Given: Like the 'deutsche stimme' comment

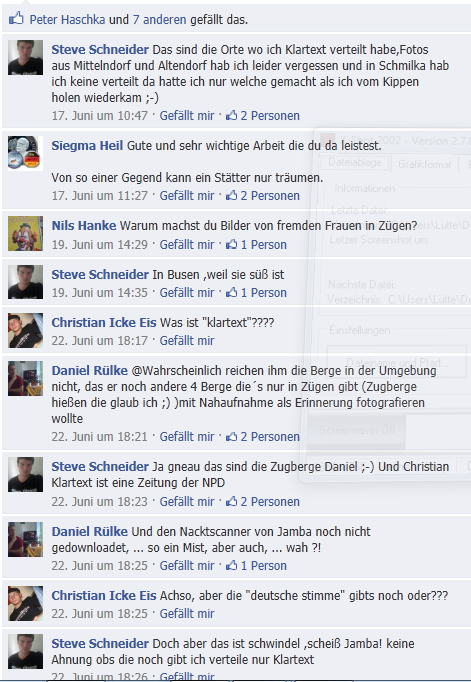Looking at the screenshot, I should 187,613.
